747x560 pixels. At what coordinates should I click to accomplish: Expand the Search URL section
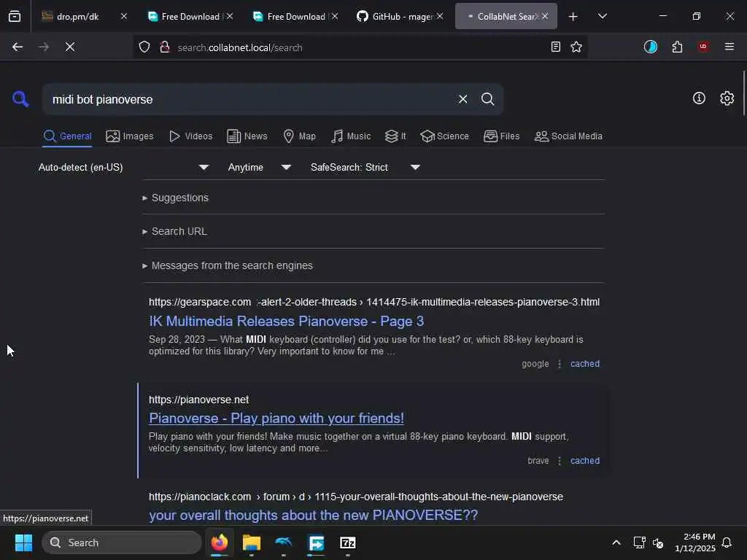(174, 231)
